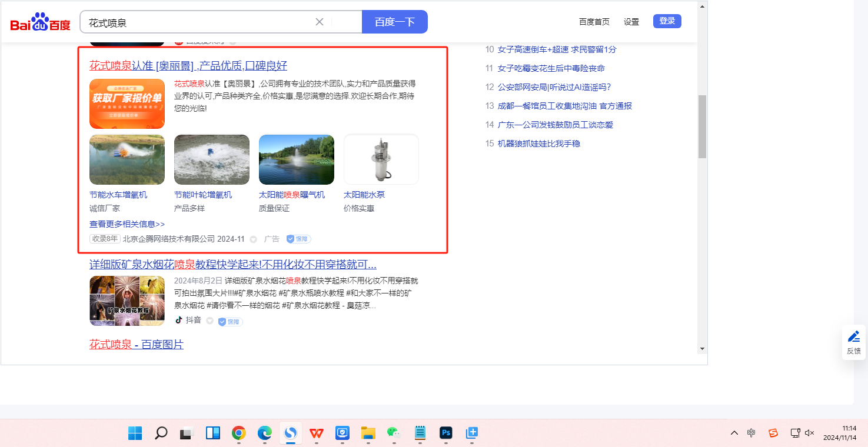Screen dimensions: 868x447
Task: Go to 百度首页 in the top menu
Action: pos(594,22)
